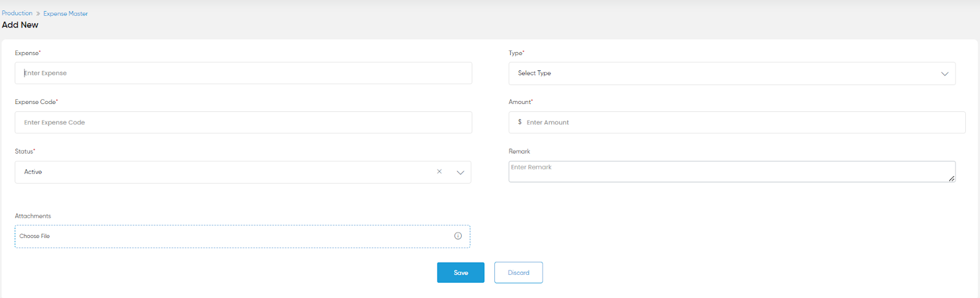The image size is (980, 298).
Task: Expand the Status dropdown chevron
Action: (461, 173)
